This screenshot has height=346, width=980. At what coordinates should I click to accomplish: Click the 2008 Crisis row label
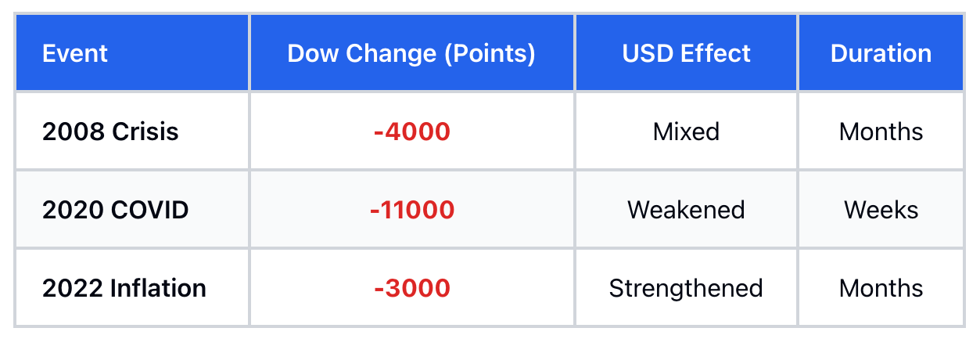[x=110, y=132]
